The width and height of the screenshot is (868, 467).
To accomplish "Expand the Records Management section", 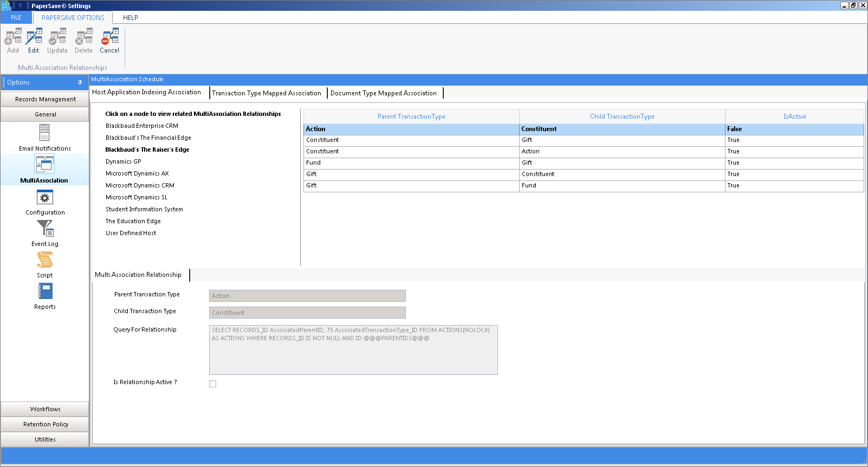I will (45, 99).
